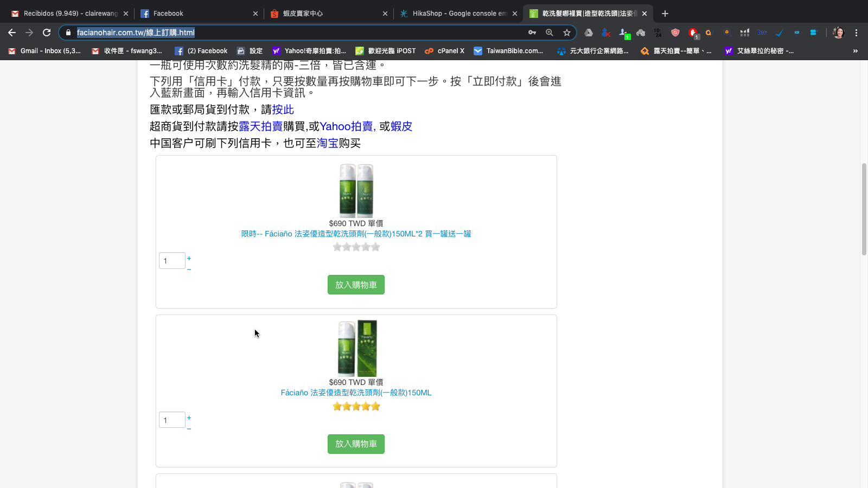Close the Facebook tab
Viewport: 868px width, 488px height.
(x=256, y=14)
